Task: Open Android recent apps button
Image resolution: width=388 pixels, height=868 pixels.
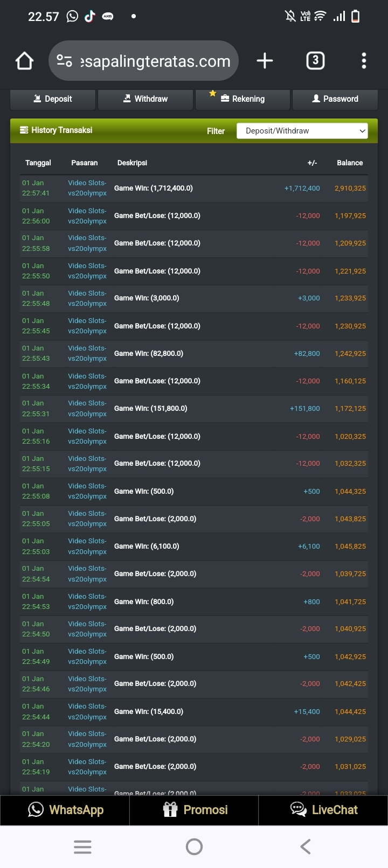Action: pyautogui.click(x=82, y=847)
